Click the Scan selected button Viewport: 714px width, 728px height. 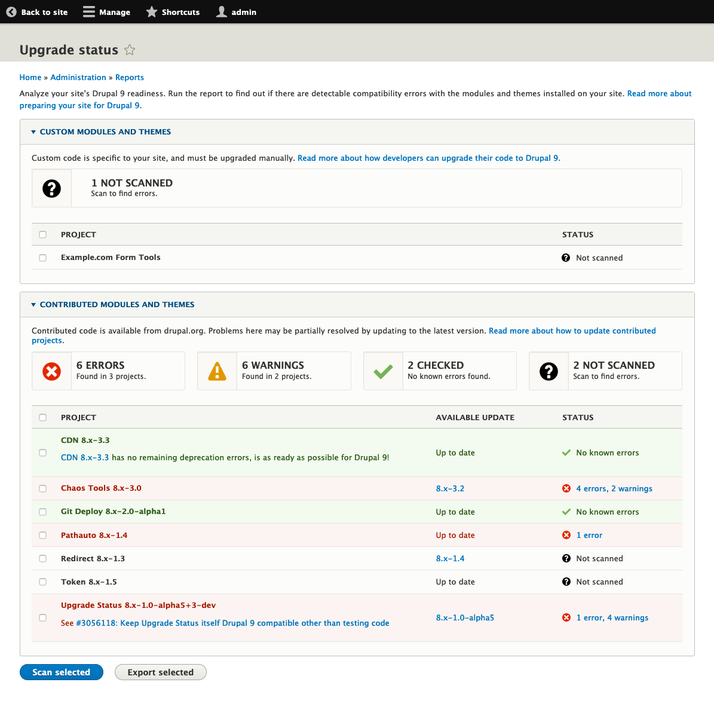coord(61,672)
